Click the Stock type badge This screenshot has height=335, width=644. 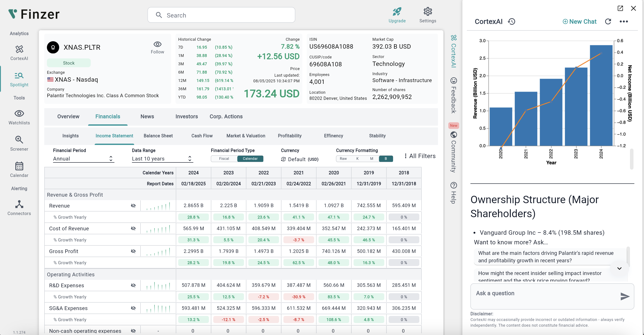click(69, 63)
